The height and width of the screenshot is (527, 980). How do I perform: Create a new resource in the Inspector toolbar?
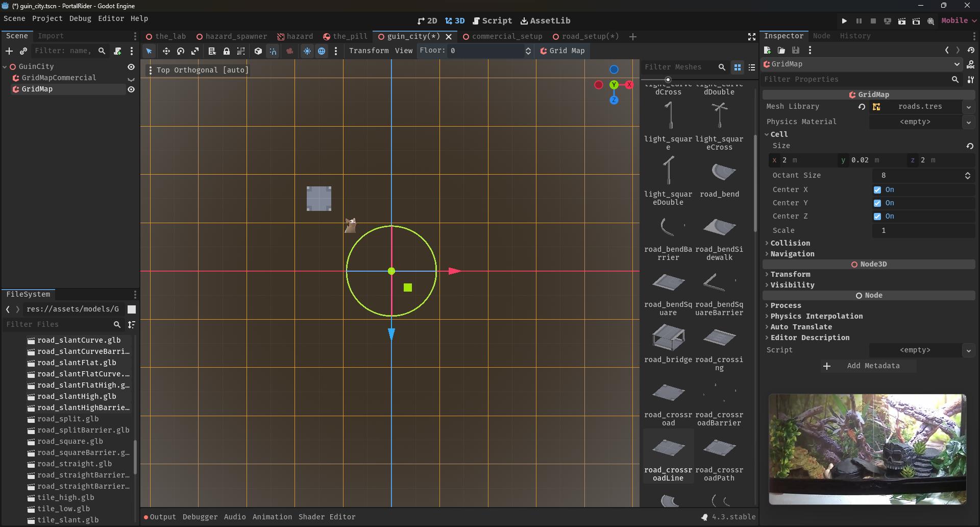coord(767,50)
